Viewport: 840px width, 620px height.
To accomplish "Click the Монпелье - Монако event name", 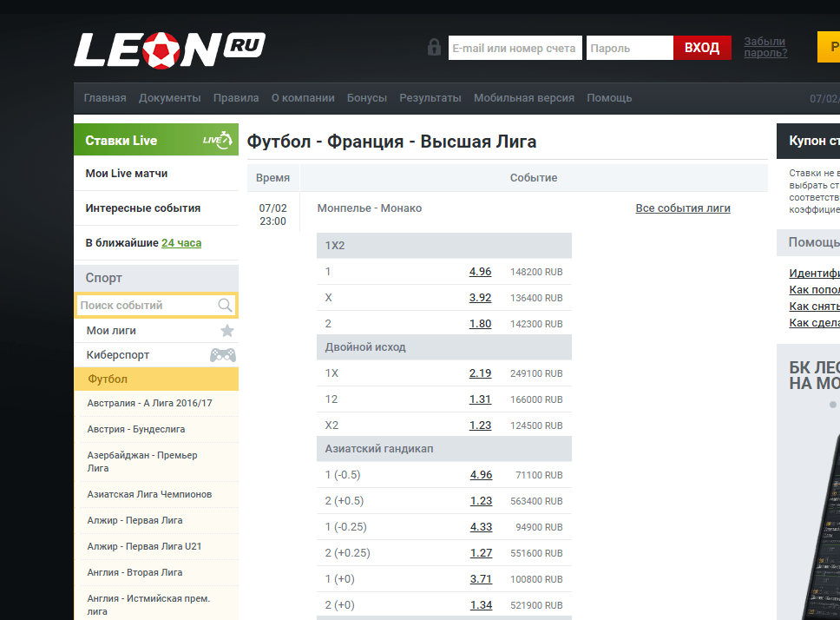I will (369, 208).
